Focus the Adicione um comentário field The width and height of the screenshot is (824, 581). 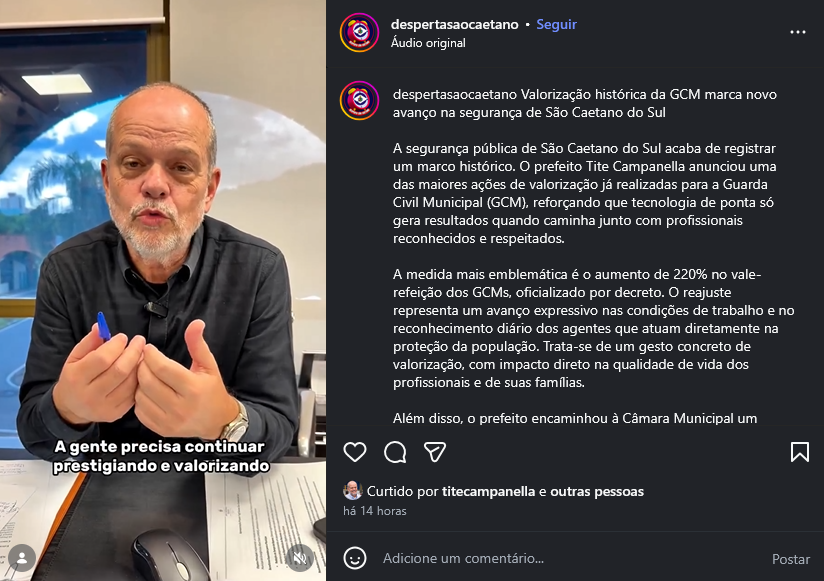click(570, 558)
